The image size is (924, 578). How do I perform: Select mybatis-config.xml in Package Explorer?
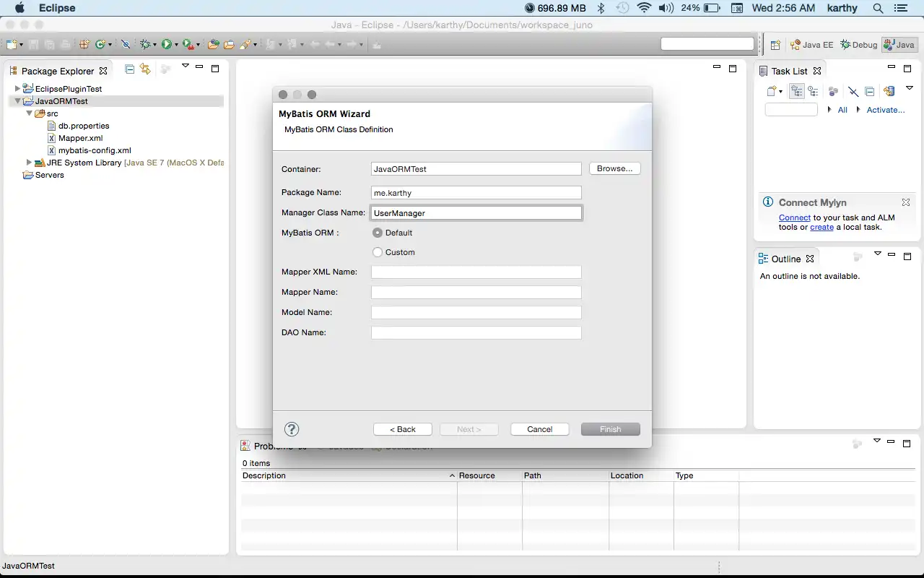95,150
